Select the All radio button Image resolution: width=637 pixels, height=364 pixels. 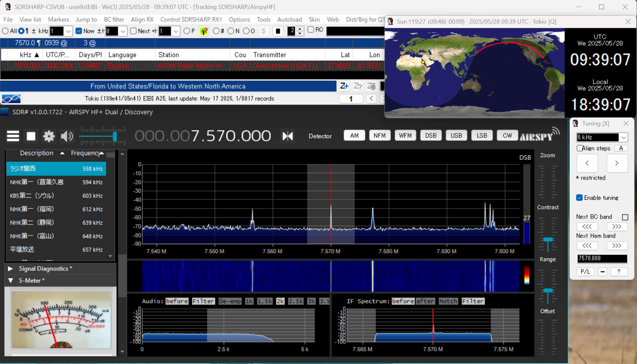click(x=5, y=31)
